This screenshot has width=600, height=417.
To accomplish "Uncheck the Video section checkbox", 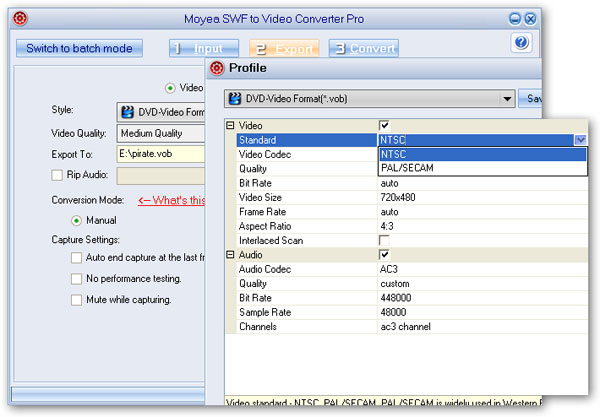I will point(384,125).
